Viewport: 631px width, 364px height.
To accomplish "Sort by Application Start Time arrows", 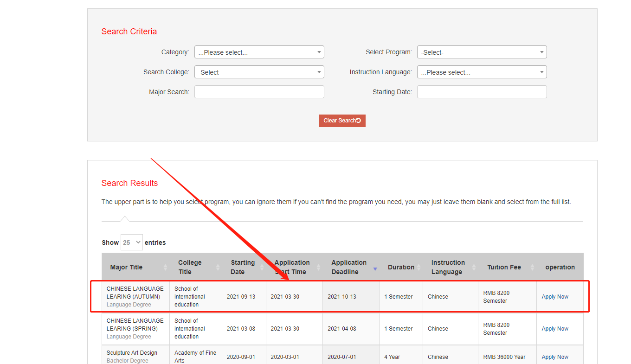I will coord(318,268).
